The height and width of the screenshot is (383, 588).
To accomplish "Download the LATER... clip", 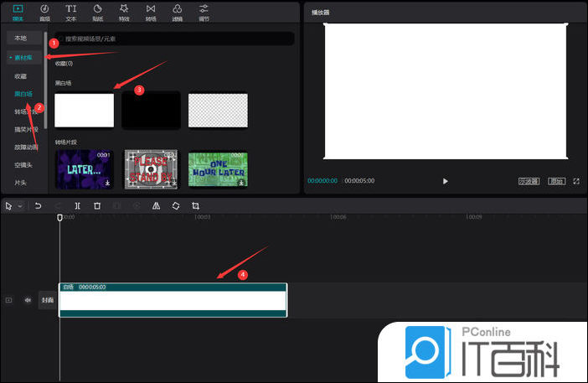I will (107, 183).
